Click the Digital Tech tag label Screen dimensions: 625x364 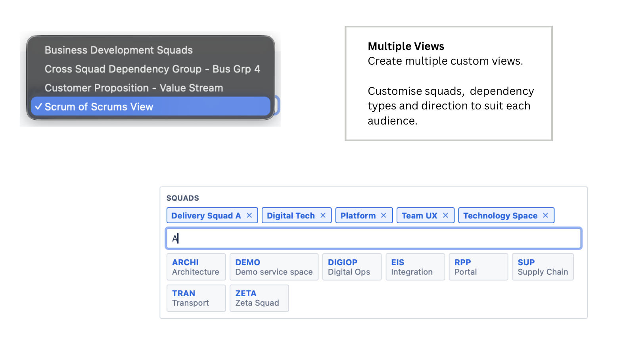point(291,216)
